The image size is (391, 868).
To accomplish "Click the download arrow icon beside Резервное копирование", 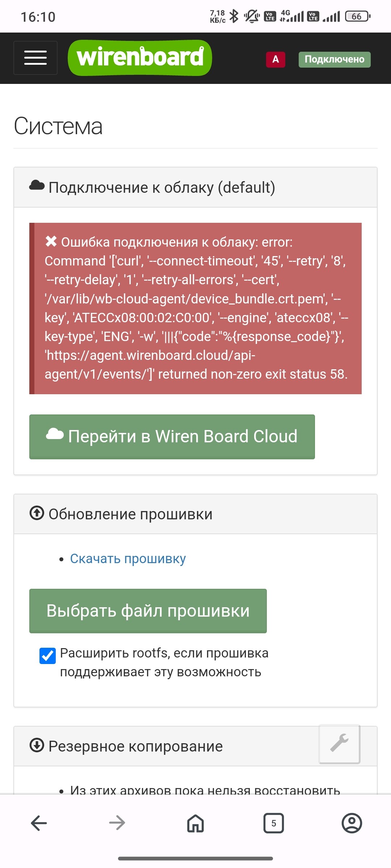I will [37, 745].
